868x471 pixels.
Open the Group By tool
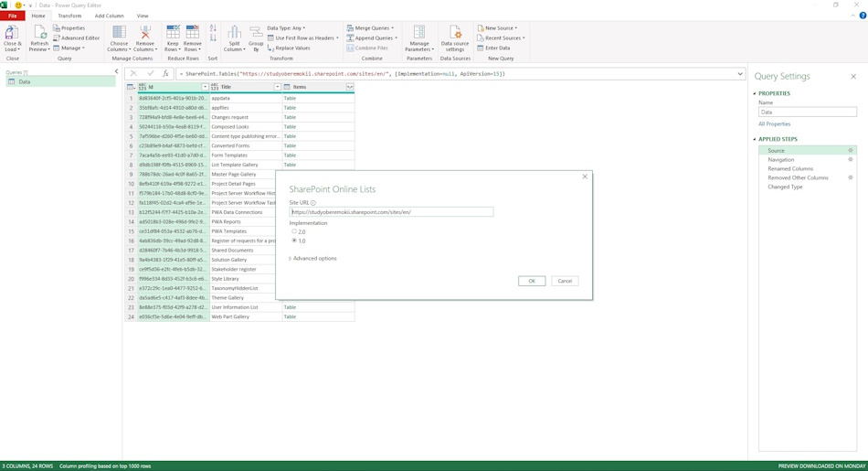[x=256, y=38]
